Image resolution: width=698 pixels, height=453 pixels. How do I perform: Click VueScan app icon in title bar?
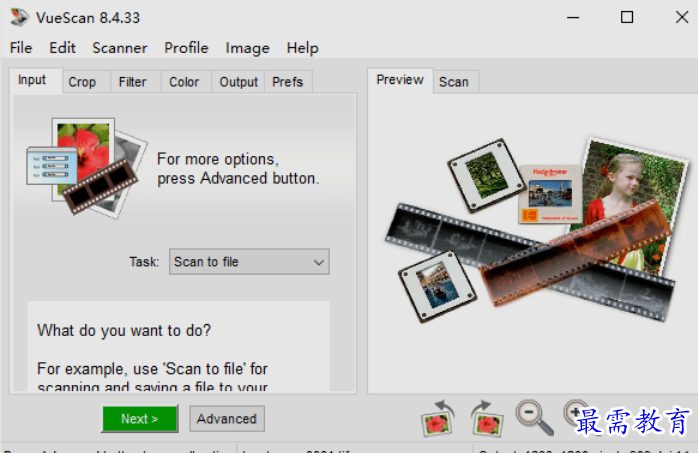pyautogui.click(x=20, y=17)
